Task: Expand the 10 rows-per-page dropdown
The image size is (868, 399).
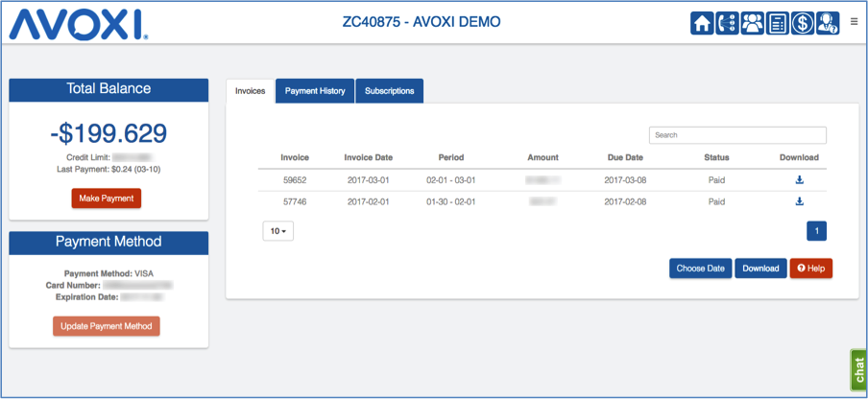Action: (277, 231)
